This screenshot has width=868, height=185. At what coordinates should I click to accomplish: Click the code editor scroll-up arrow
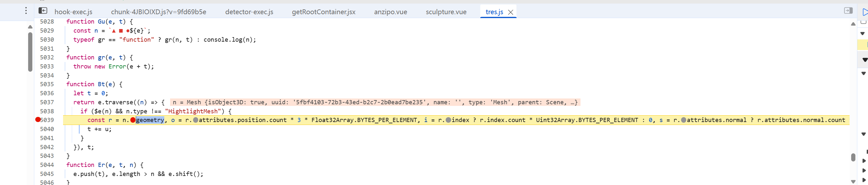click(853, 24)
